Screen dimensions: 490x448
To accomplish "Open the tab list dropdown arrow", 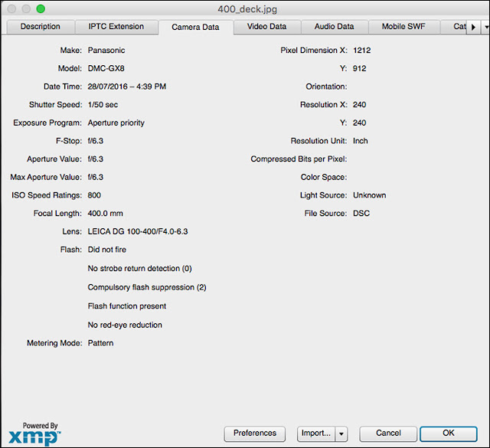I will click(486, 28).
